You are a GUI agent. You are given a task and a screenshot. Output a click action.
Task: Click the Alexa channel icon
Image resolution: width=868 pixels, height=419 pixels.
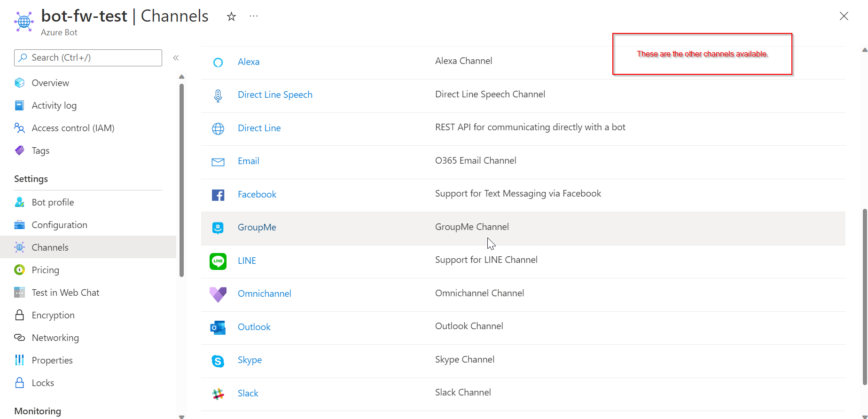[x=218, y=62]
